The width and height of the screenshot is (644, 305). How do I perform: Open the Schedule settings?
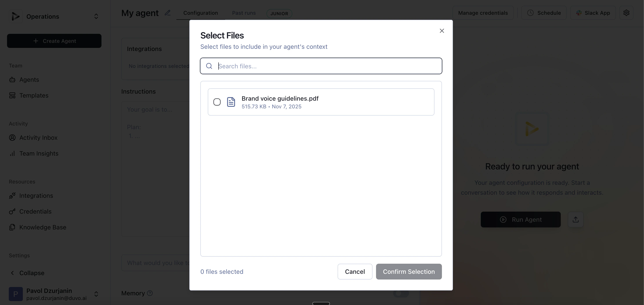[544, 13]
